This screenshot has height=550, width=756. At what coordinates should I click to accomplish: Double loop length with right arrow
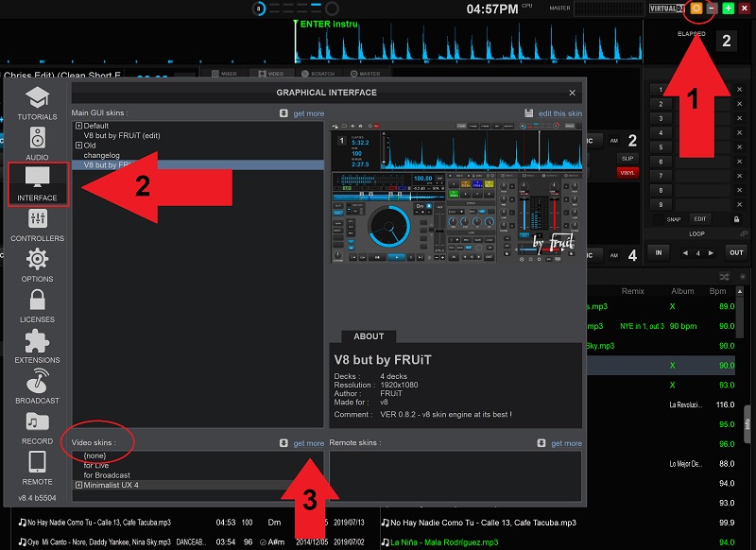(x=711, y=253)
